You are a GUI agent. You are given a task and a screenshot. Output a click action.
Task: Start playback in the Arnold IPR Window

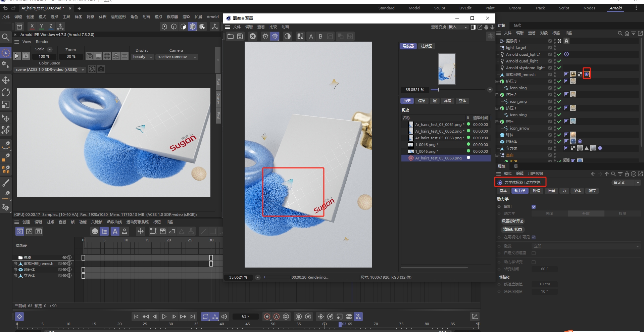click(17, 56)
